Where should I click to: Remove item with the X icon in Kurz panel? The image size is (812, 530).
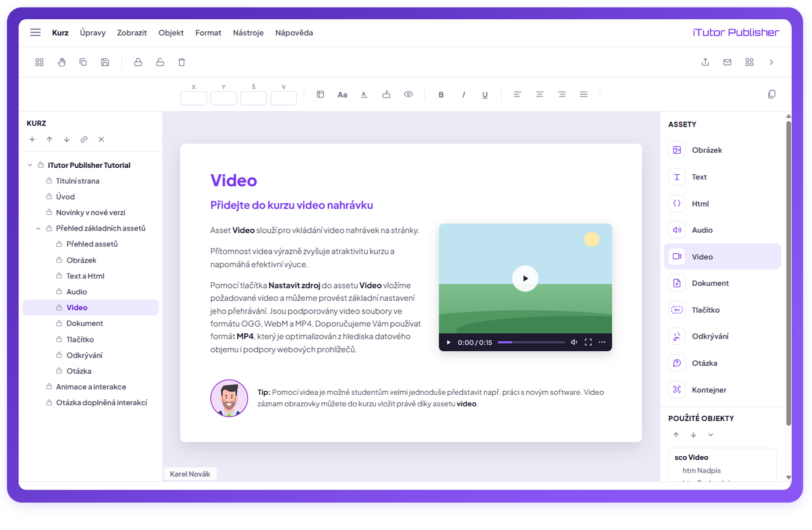tap(101, 139)
